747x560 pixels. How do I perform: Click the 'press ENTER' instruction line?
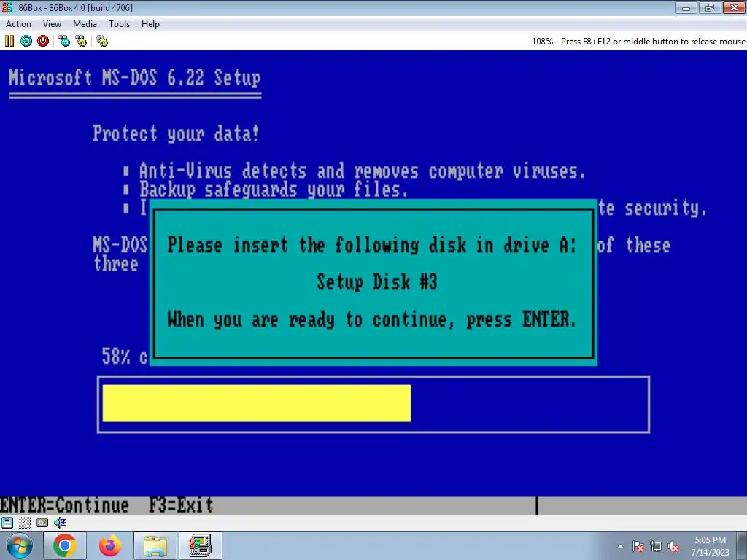click(371, 319)
